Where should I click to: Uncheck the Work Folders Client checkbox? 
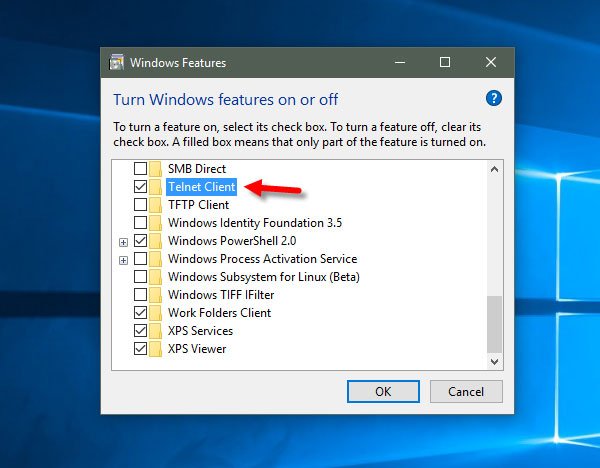140,313
